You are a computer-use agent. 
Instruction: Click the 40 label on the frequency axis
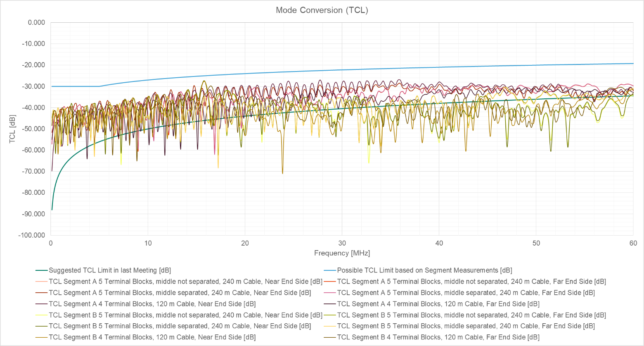click(x=439, y=243)
